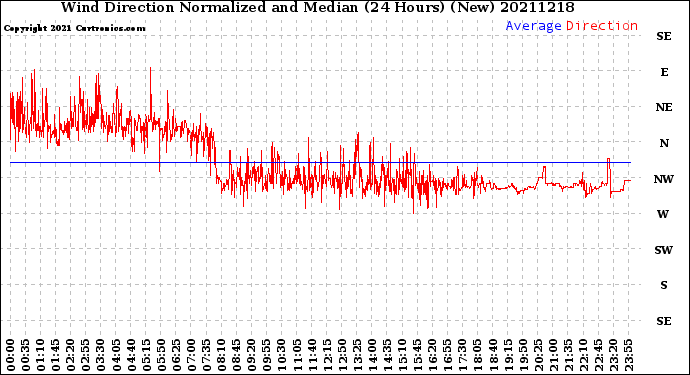Click the 22:10 time label
The width and height of the screenshot is (690, 375).
coord(583,355)
